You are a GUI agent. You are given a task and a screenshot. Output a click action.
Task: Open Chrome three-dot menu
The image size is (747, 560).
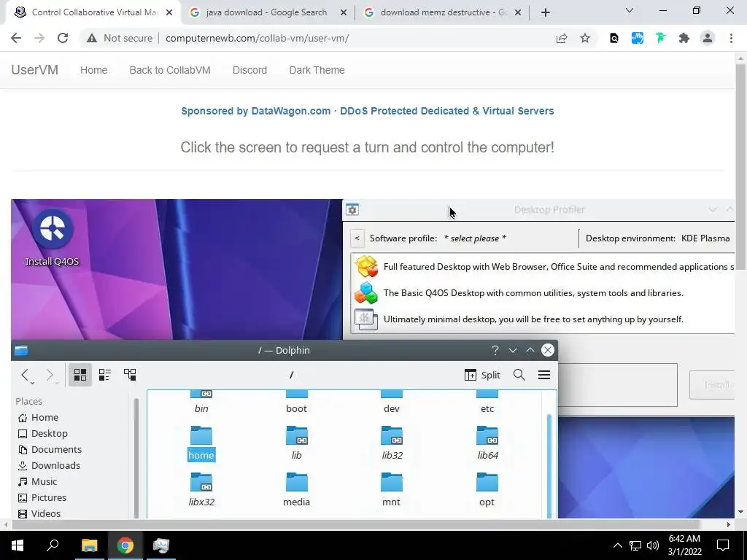731,38
